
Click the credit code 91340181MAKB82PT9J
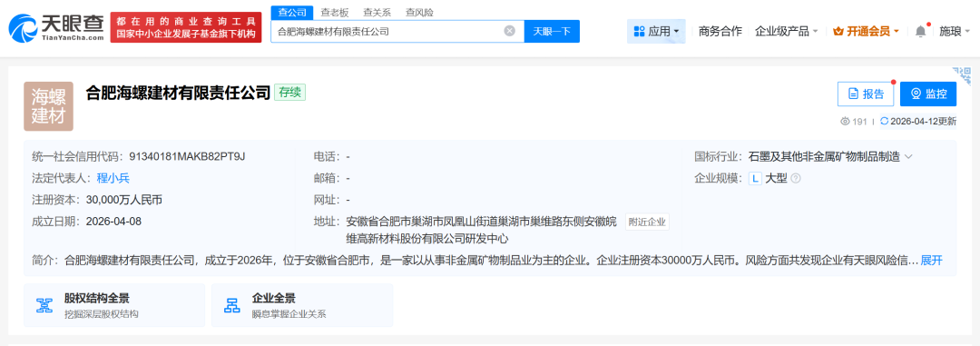click(x=188, y=156)
